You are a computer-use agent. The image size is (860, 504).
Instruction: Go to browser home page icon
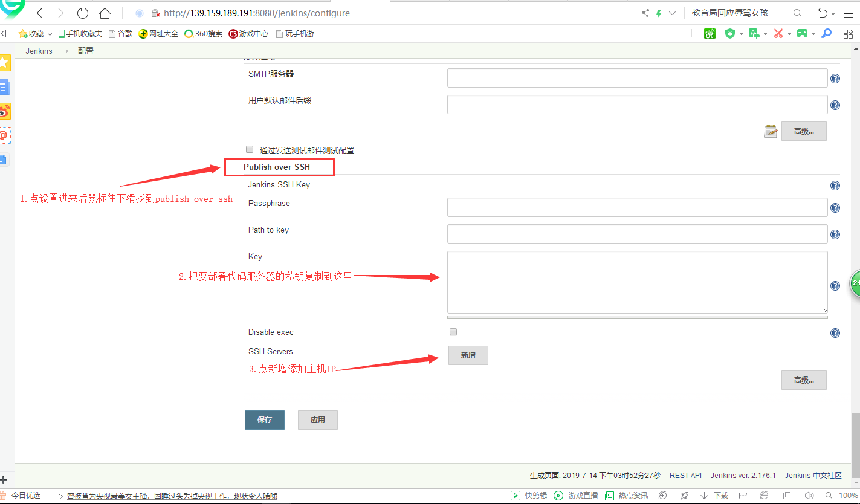point(105,13)
